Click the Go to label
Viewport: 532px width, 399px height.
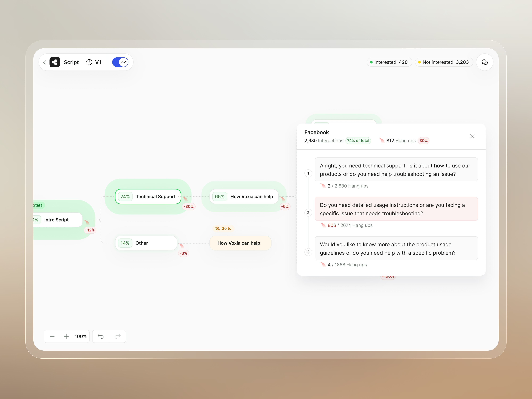[223, 228]
